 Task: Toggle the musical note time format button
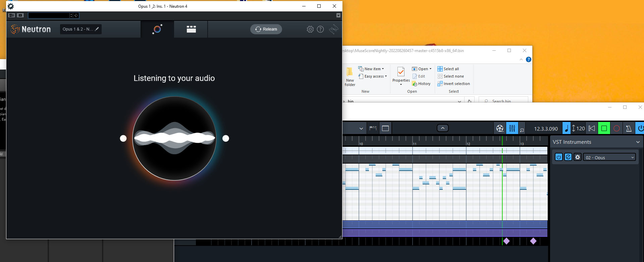[566, 128]
